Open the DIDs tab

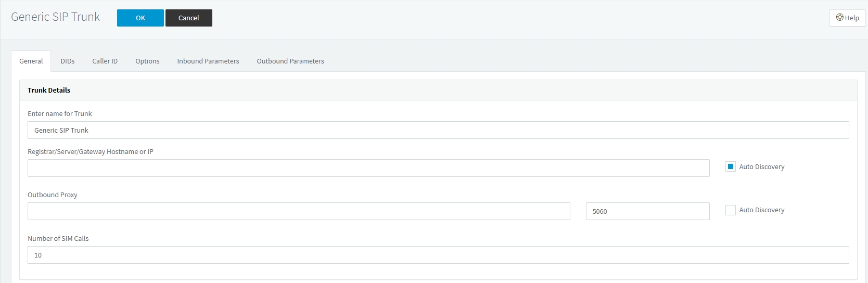click(x=68, y=61)
